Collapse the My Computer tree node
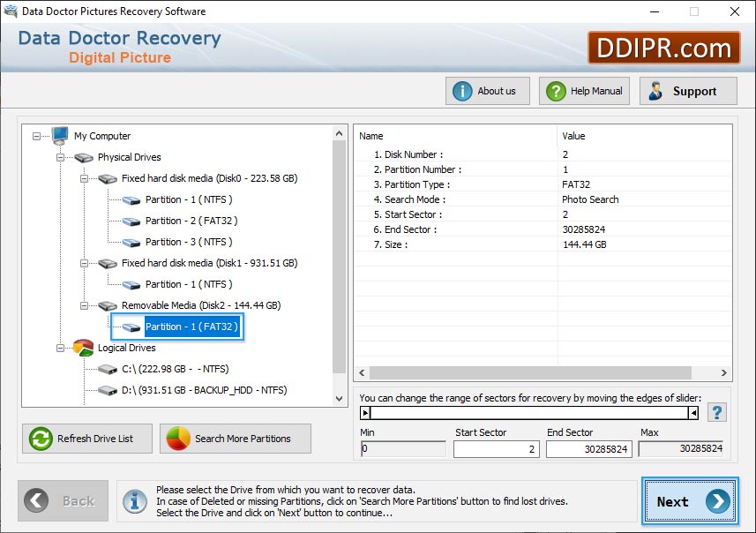The image size is (756, 533). click(x=37, y=136)
